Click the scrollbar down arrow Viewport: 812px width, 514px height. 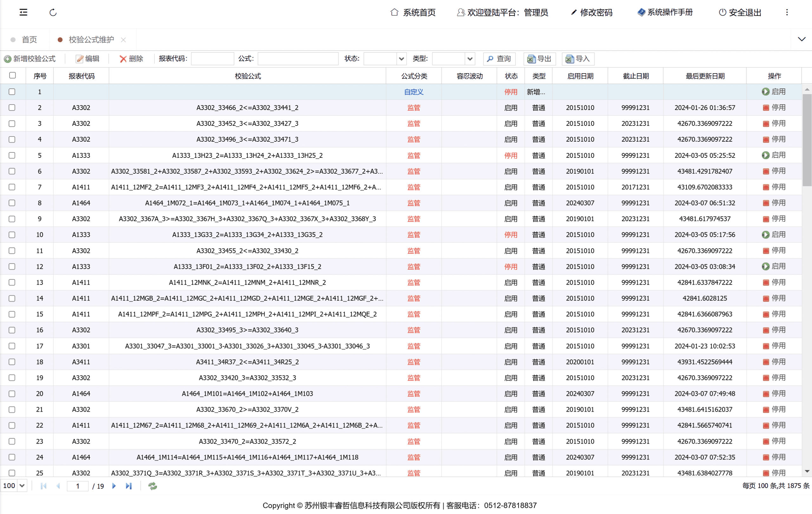(807, 471)
